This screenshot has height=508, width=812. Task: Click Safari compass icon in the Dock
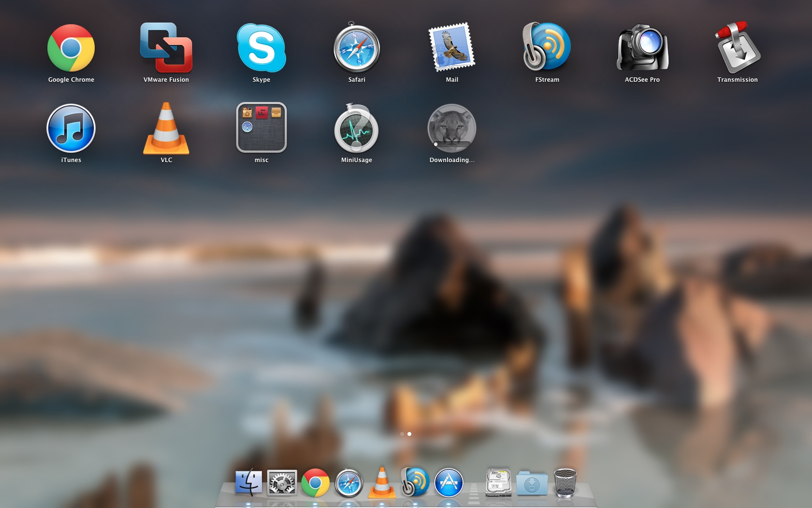(348, 483)
